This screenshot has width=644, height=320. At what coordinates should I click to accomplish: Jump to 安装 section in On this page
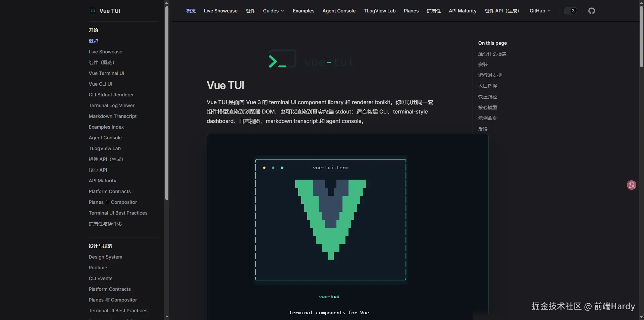point(483,64)
